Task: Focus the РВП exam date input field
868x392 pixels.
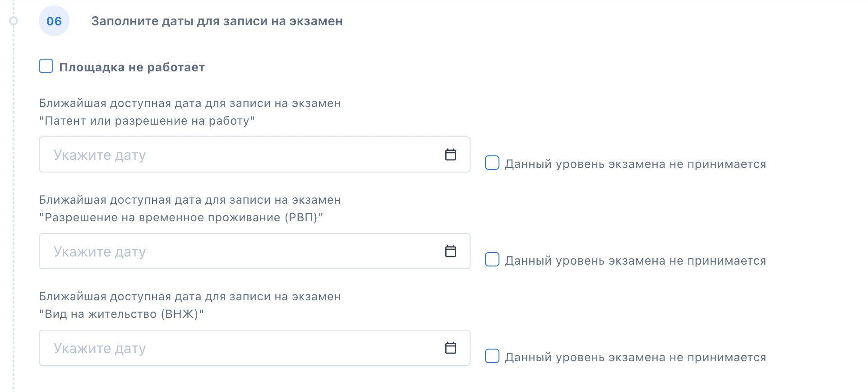Action: pyautogui.click(x=239, y=252)
